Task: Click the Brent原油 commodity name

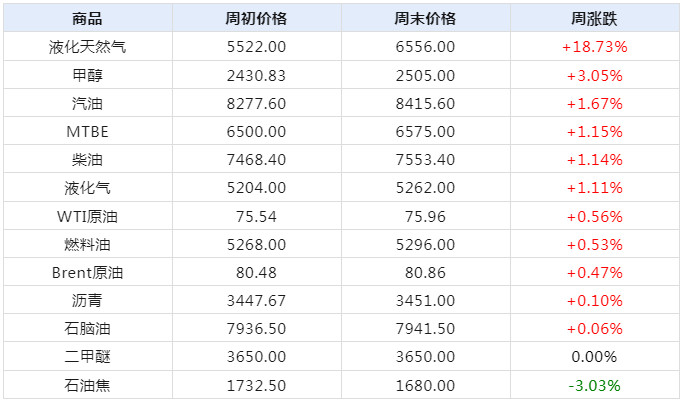Action: [87, 272]
